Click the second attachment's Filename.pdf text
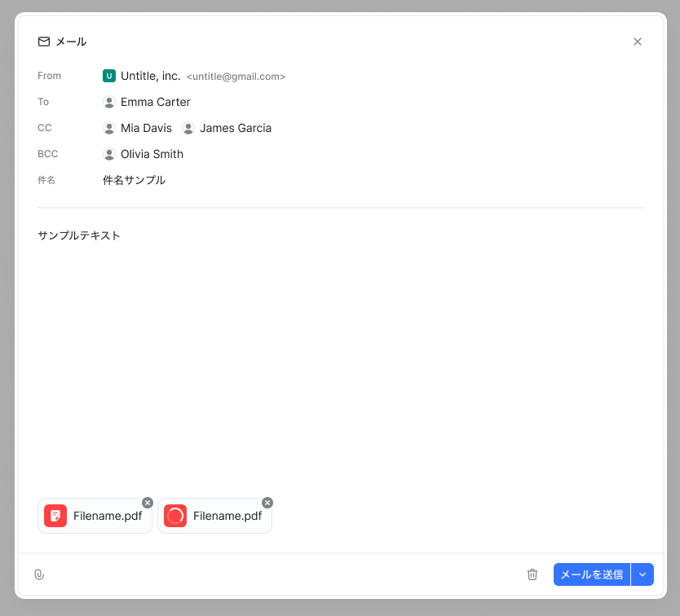This screenshot has height=616, width=680. tap(227, 516)
